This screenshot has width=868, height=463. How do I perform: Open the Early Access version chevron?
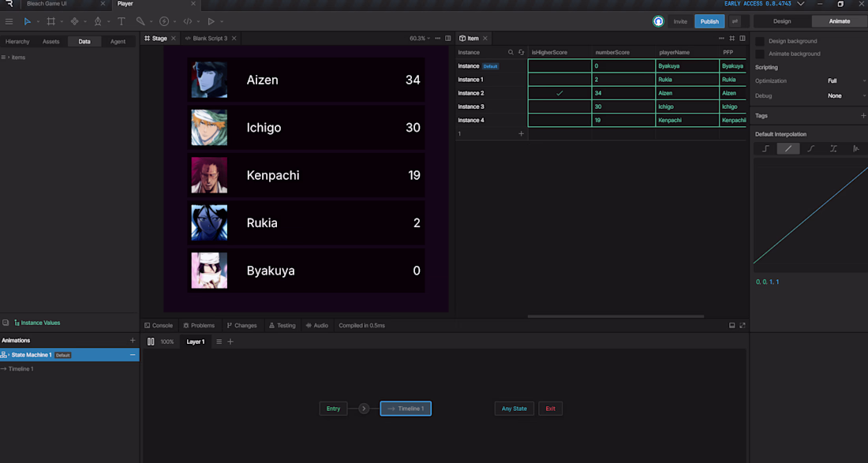pos(800,4)
